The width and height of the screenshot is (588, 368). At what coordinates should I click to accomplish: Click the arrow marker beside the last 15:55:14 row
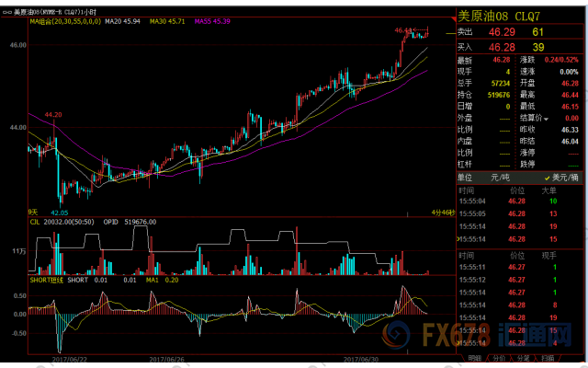click(x=459, y=342)
